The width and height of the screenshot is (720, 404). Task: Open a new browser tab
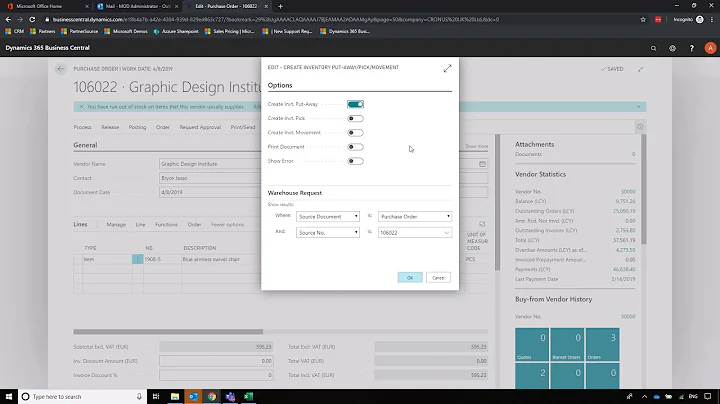[x=281, y=6]
